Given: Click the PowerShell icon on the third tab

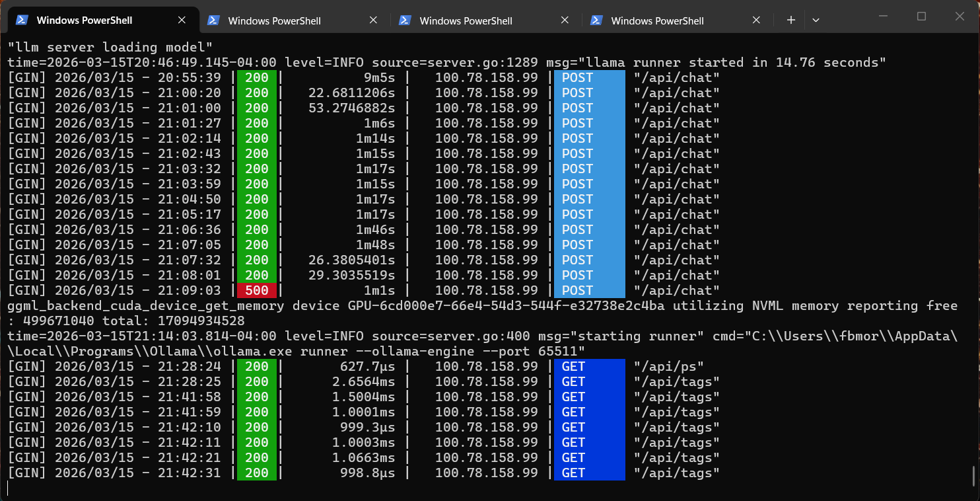Looking at the screenshot, I should 405,20.
